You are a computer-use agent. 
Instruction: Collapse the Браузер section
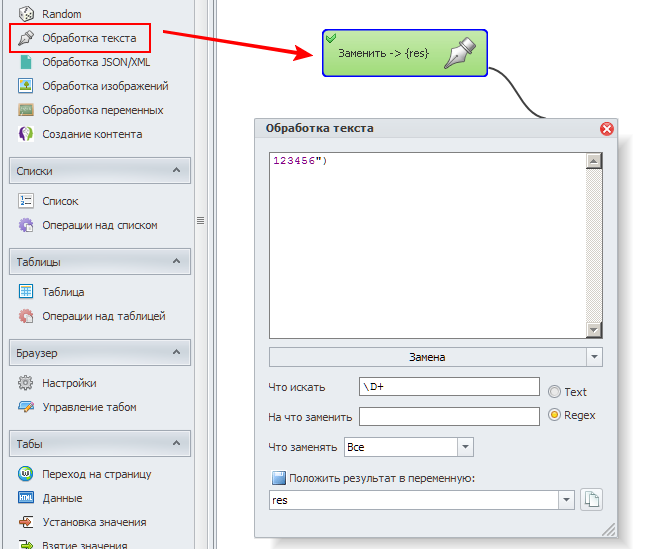point(177,352)
